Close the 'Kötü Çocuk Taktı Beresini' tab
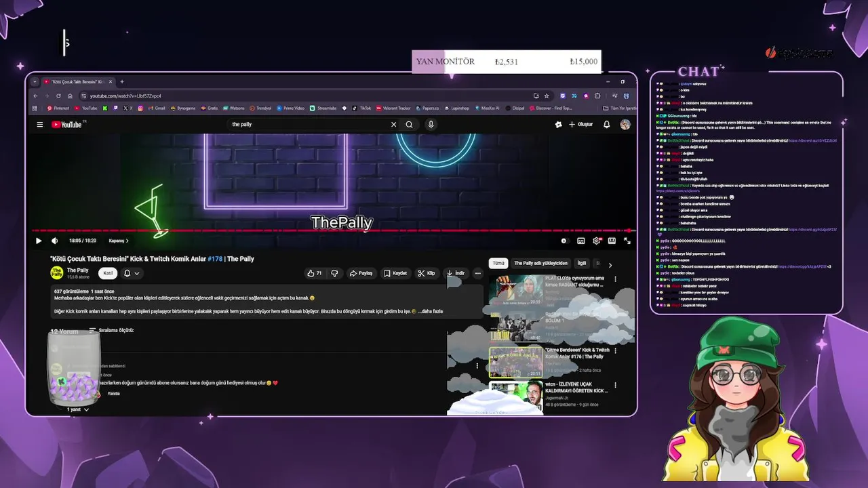 pos(111,82)
